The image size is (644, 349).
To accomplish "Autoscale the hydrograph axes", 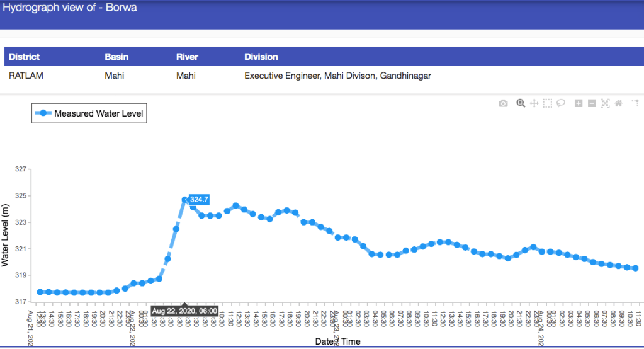I will tap(605, 103).
